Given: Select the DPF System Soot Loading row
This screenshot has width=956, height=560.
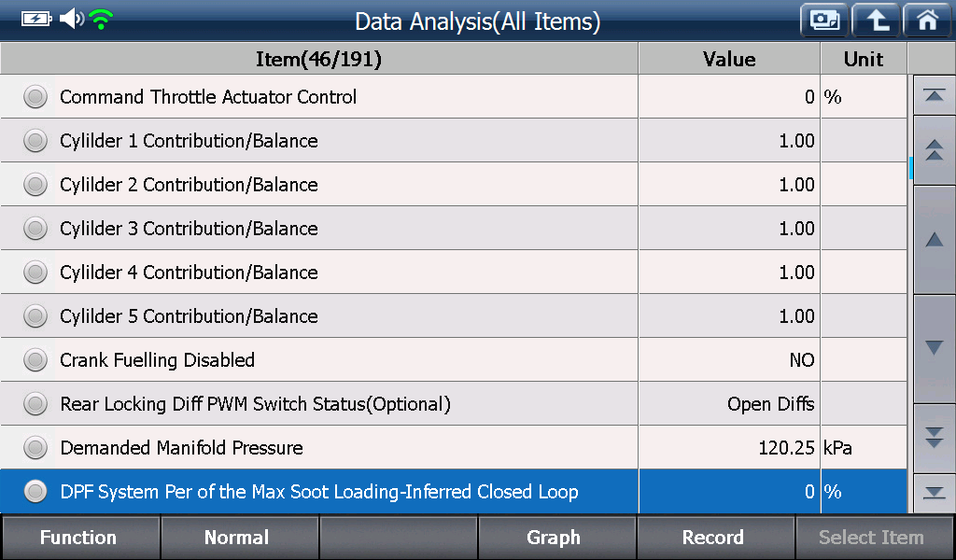Looking at the screenshot, I should [454, 491].
